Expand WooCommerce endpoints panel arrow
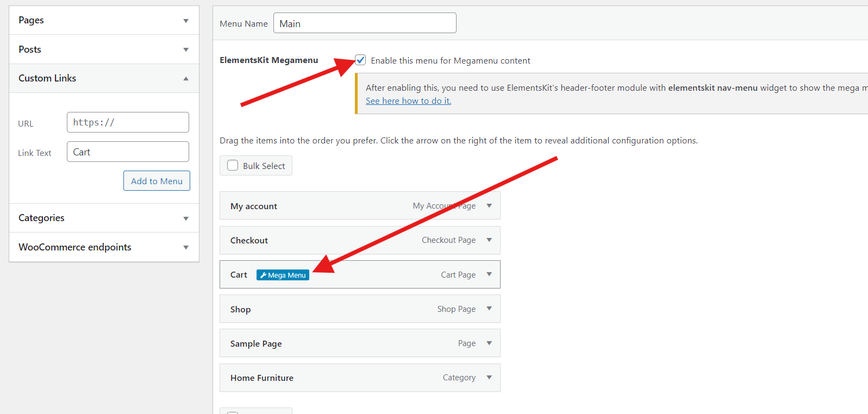 (186, 247)
